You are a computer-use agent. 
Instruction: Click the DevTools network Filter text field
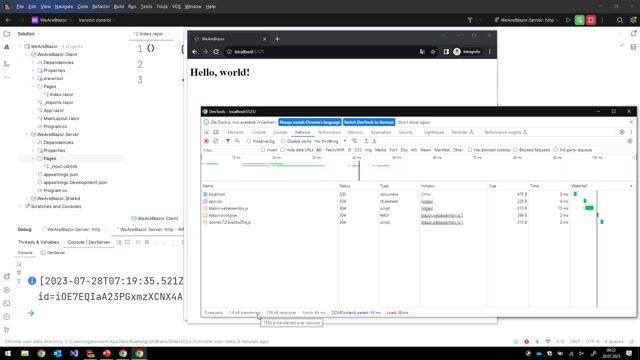point(231,150)
